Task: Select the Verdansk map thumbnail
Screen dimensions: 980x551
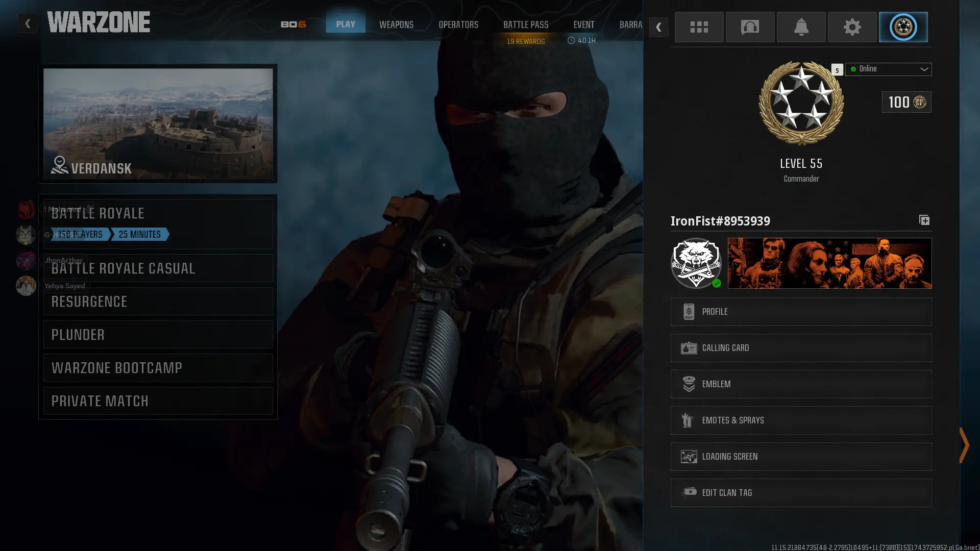Action: point(158,123)
